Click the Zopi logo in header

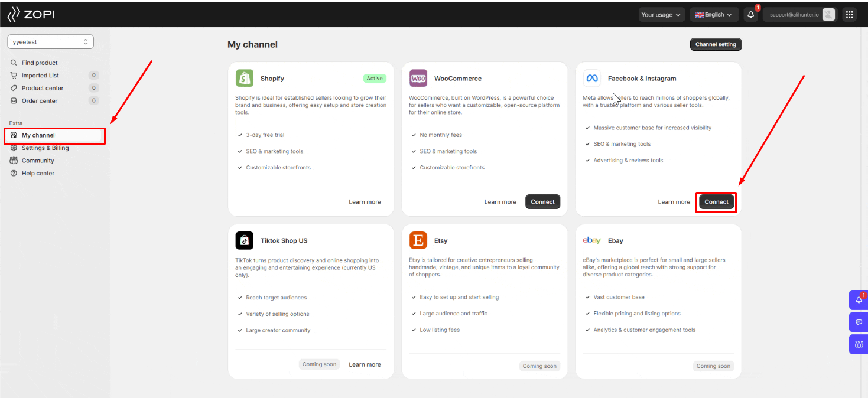point(31,14)
